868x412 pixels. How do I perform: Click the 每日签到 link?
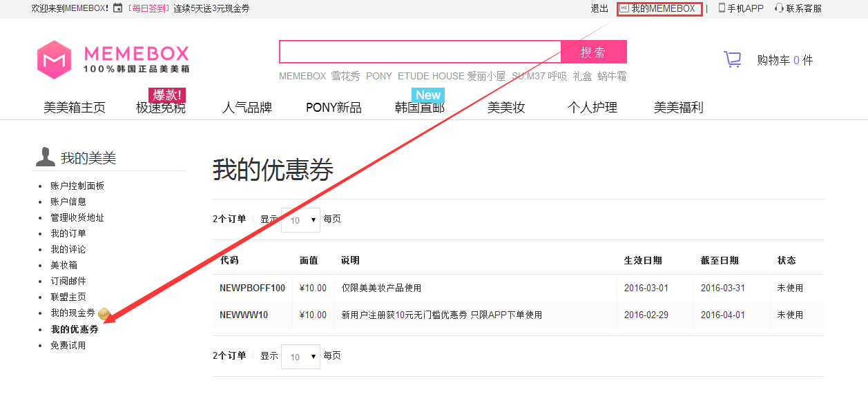[148, 8]
